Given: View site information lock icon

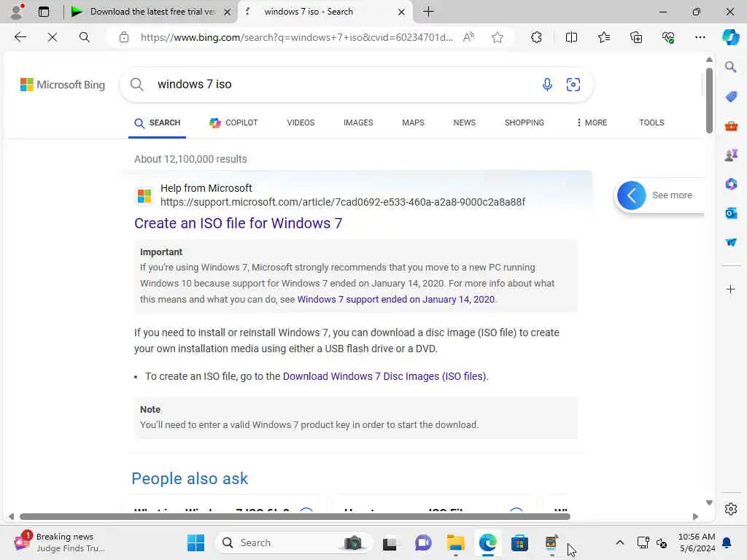Looking at the screenshot, I should click(124, 37).
